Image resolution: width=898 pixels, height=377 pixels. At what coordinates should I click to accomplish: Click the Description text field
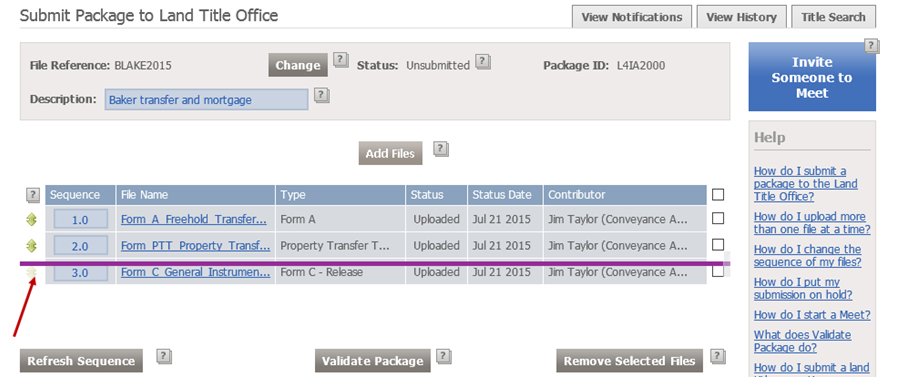point(206,100)
